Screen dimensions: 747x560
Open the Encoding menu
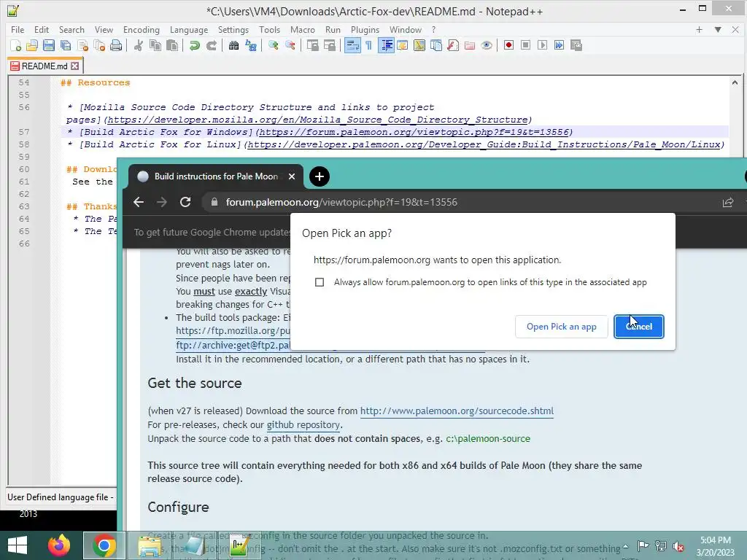pos(142,29)
